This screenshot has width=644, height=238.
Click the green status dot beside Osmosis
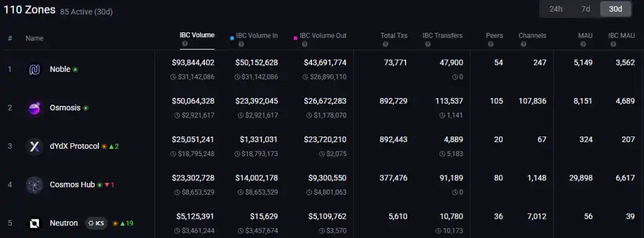pyautogui.click(x=85, y=108)
